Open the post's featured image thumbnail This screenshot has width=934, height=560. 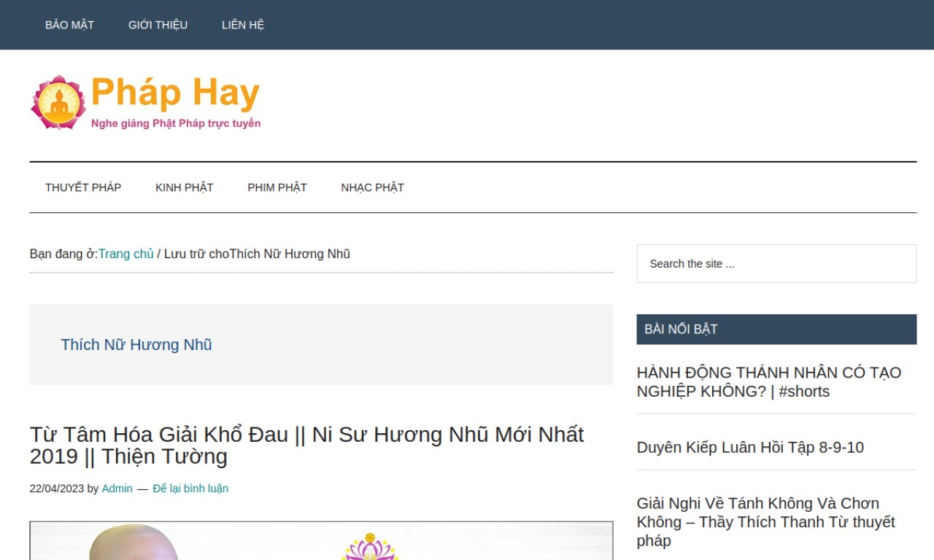click(321, 540)
